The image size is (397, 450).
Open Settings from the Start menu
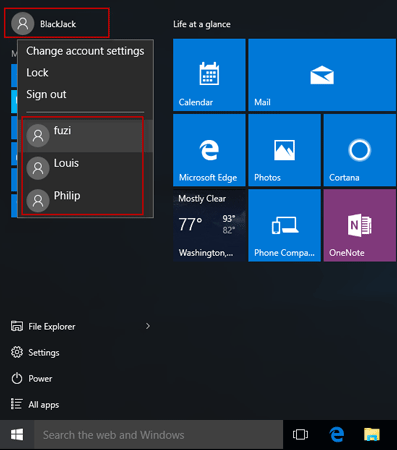coord(35,352)
